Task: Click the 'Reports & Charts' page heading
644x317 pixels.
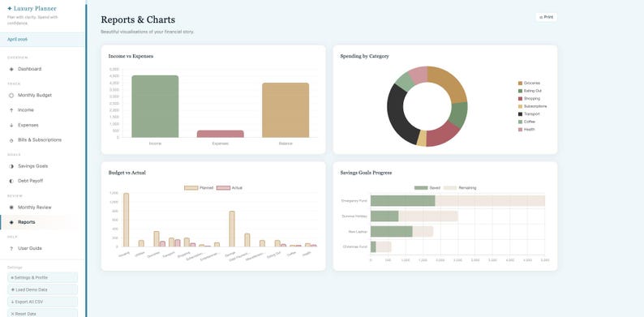Action: click(138, 19)
